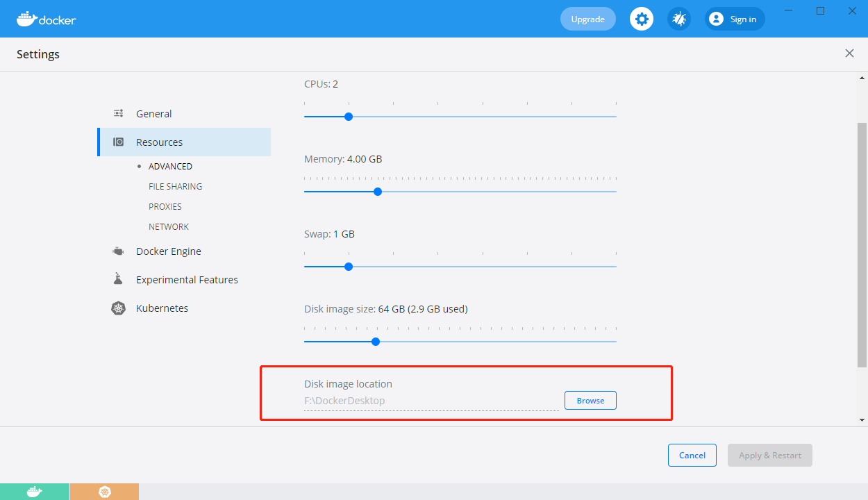Select the NETWORK subsection

pos(169,226)
